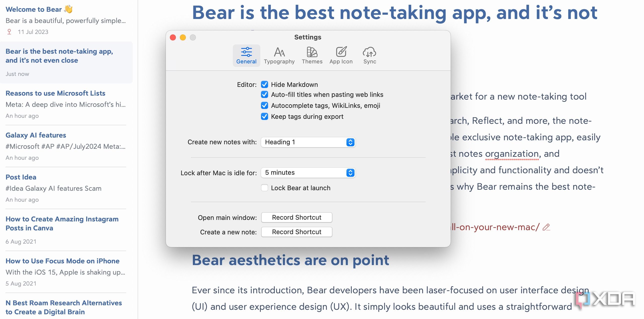Open the Welcome to Bear note

tap(66, 20)
